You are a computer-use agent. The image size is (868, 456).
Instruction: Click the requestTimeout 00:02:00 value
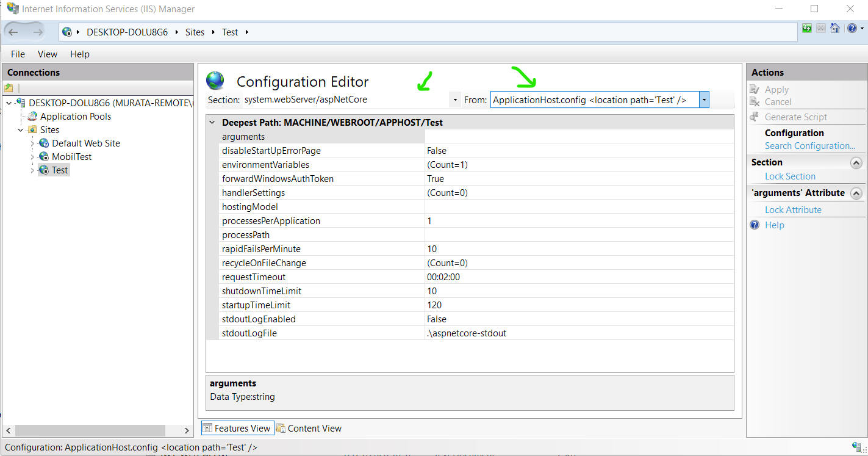443,277
